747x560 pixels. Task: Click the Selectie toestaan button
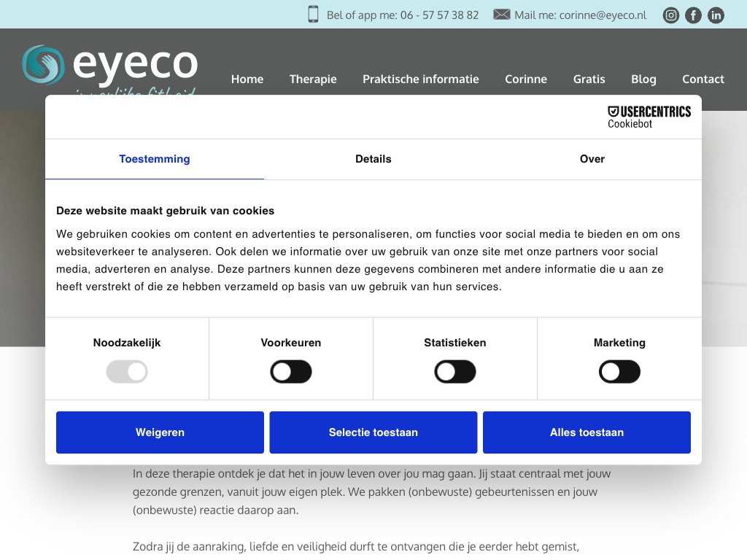(373, 432)
